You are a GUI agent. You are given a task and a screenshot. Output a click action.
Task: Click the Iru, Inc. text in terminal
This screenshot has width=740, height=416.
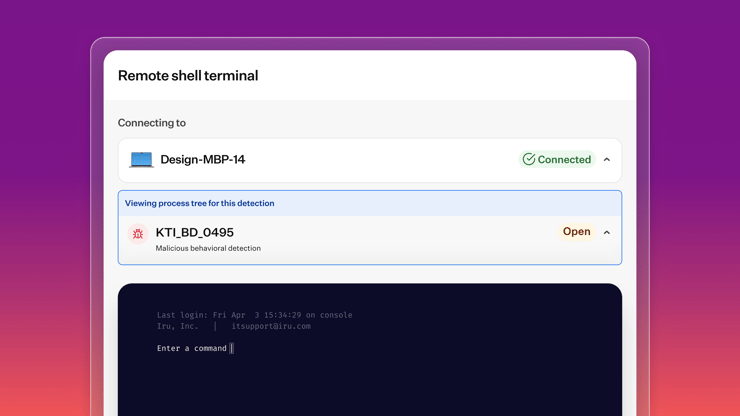[x=177, y=326]
